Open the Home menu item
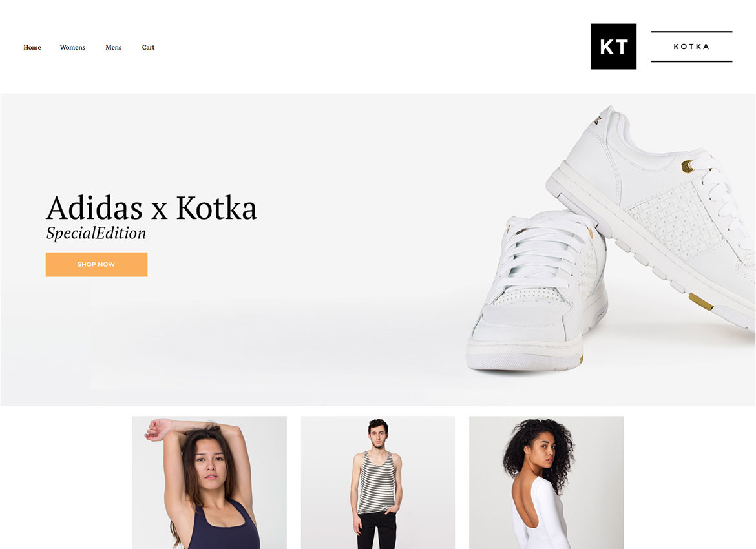 tap(32, 47)
